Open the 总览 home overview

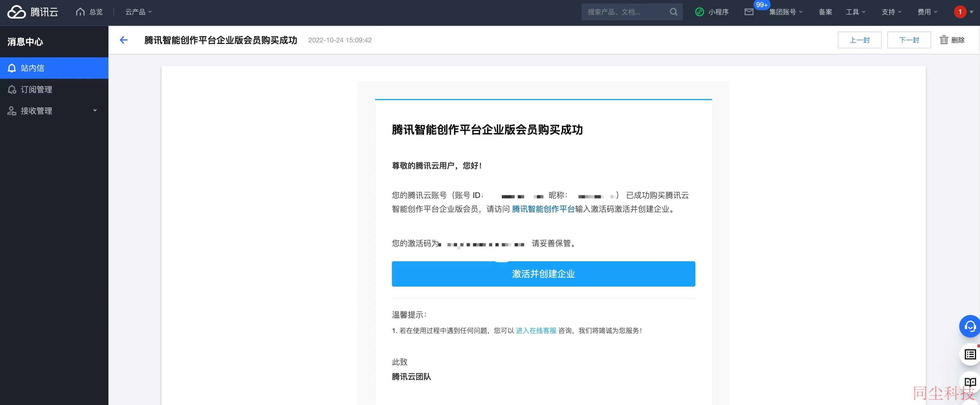(x=89, y=12)
